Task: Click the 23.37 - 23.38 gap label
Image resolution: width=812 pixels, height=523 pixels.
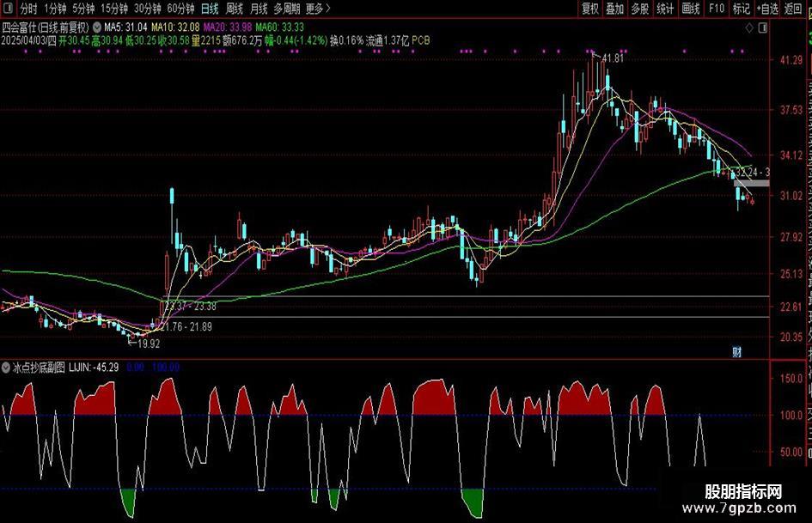Action: [191, 306]
